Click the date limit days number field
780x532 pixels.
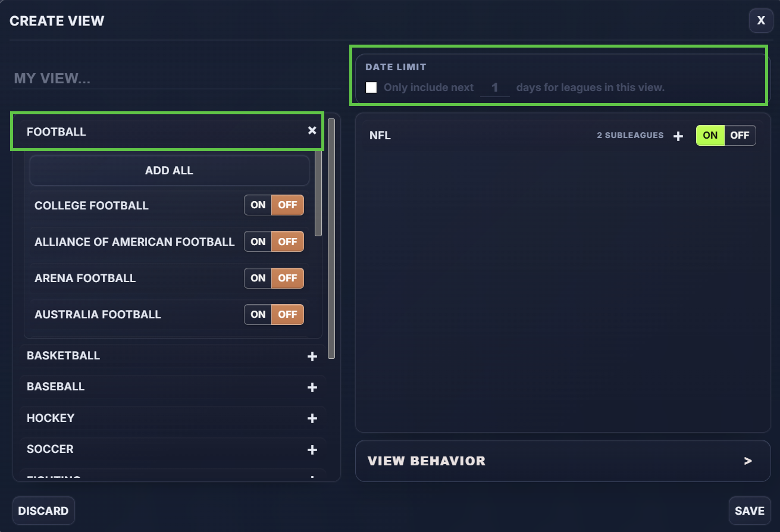(x=495, y=87)
